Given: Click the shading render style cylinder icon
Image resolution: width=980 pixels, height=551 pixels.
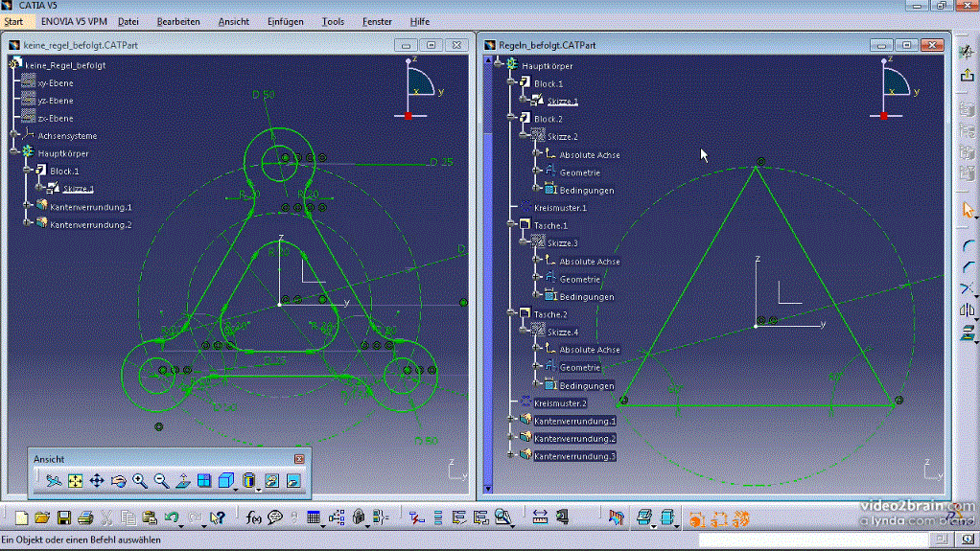Looking at the screenshot, I should [x=248, y=480].
